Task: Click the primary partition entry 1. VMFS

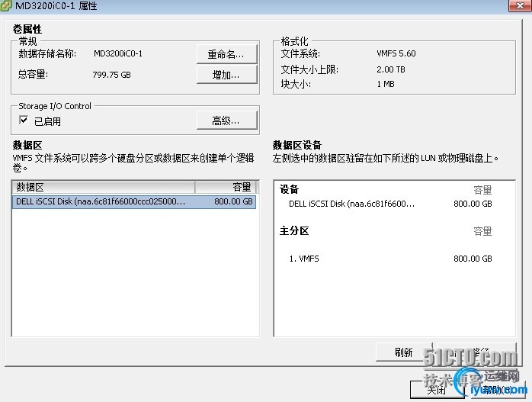Action: [304, 259]
